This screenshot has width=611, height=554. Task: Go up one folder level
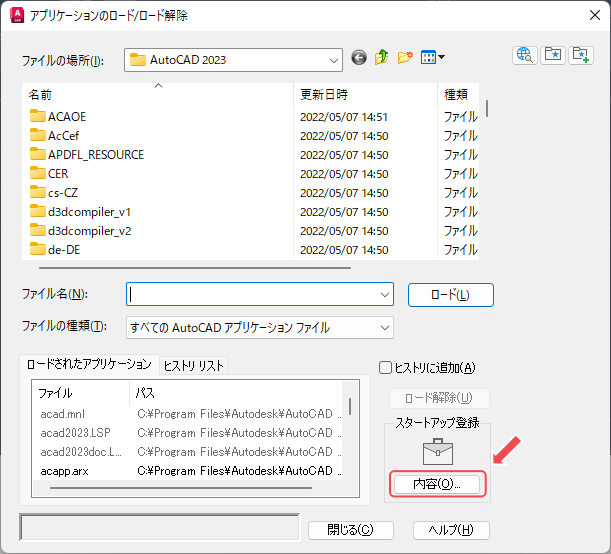click(x=382, y=59)
